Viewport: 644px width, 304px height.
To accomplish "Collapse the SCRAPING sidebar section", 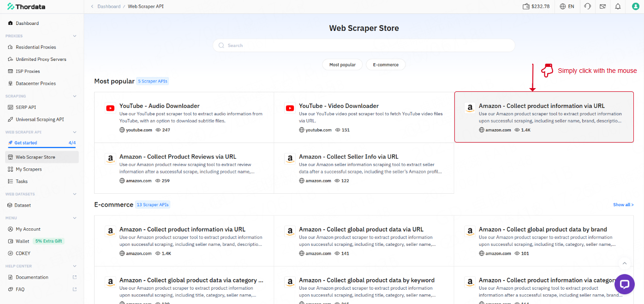I will tap(75, 96).
